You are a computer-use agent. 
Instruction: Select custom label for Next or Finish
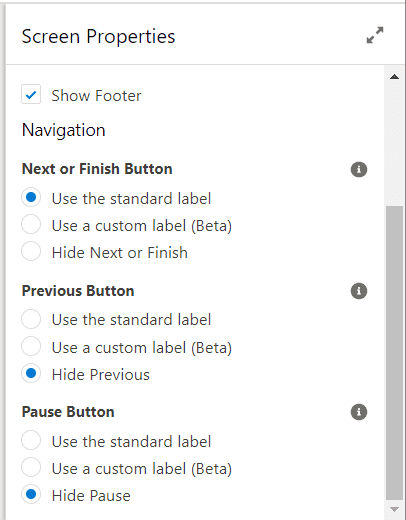(x=31, y=224)
